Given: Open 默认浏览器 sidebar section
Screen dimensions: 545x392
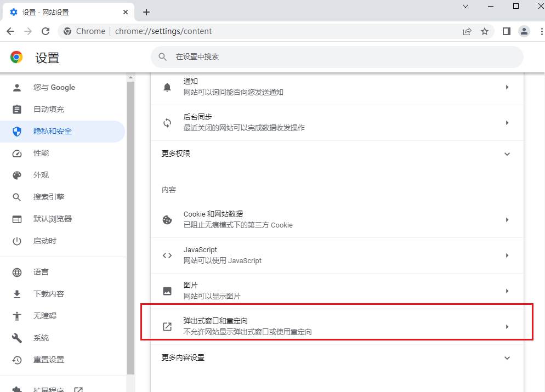Looking at the screenshot, I should (x=63, y=219).
